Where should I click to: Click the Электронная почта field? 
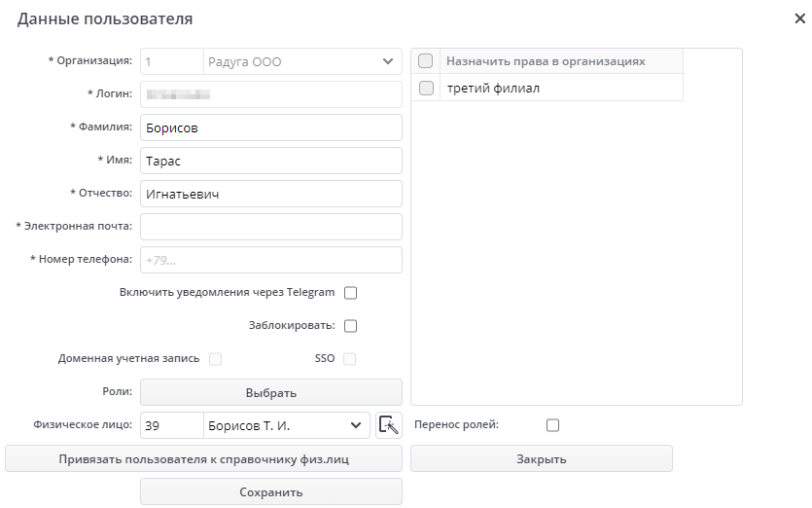271,227
